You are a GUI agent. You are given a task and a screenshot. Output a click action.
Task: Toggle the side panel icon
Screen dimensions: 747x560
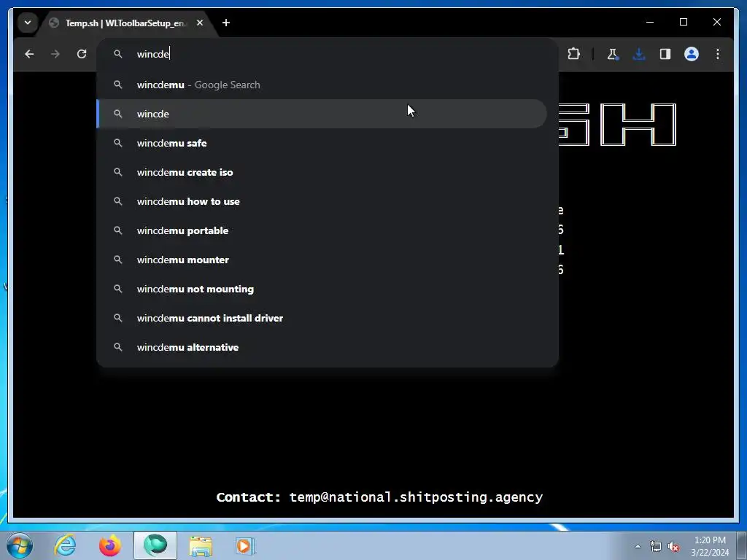(665, 54)
